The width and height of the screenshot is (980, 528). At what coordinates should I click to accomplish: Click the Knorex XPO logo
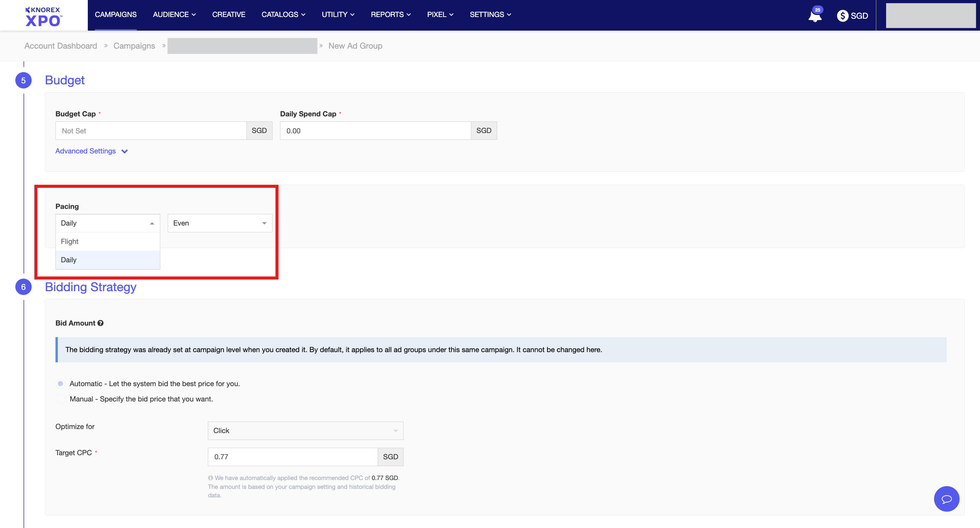click(x=43, y=16)
